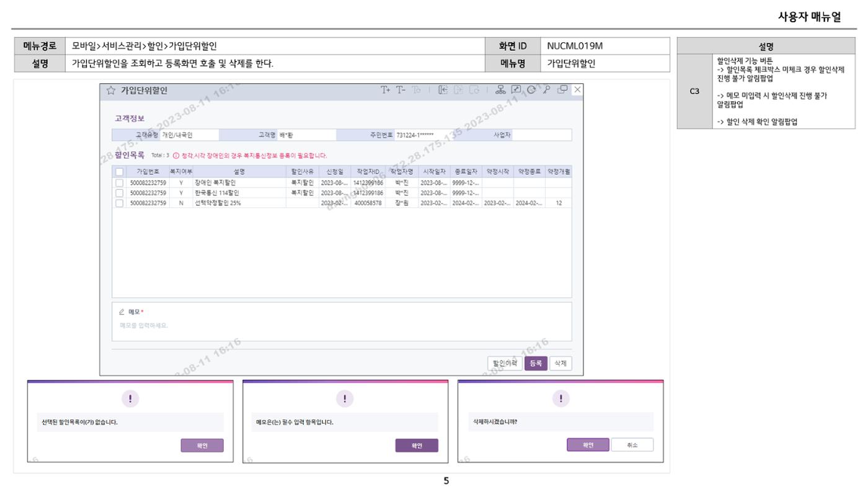868x489 pixels.
Task: Check the 한국통신 114할인 row checkbox
Action: pyautogui.click(x=120, y=193)
